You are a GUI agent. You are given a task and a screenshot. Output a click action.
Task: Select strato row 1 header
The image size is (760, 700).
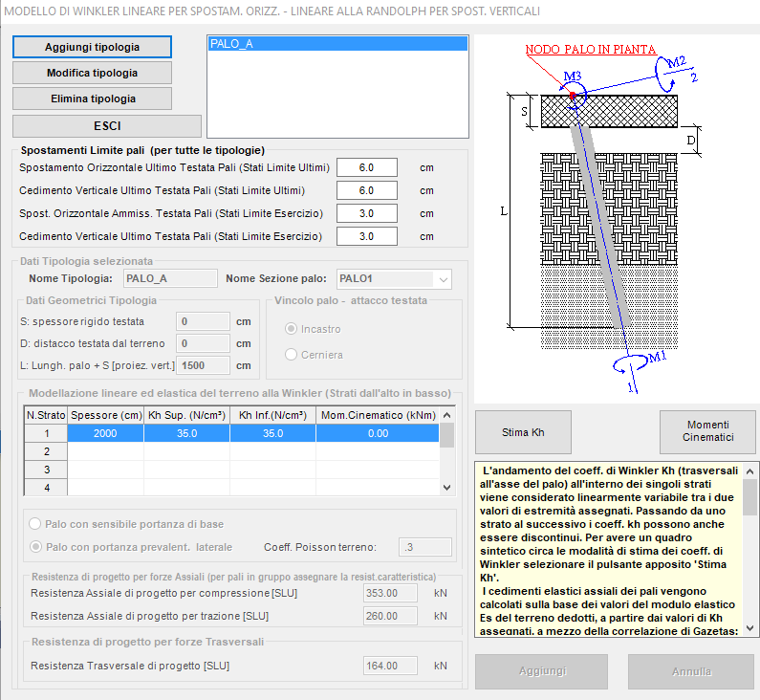coord(46,433)
